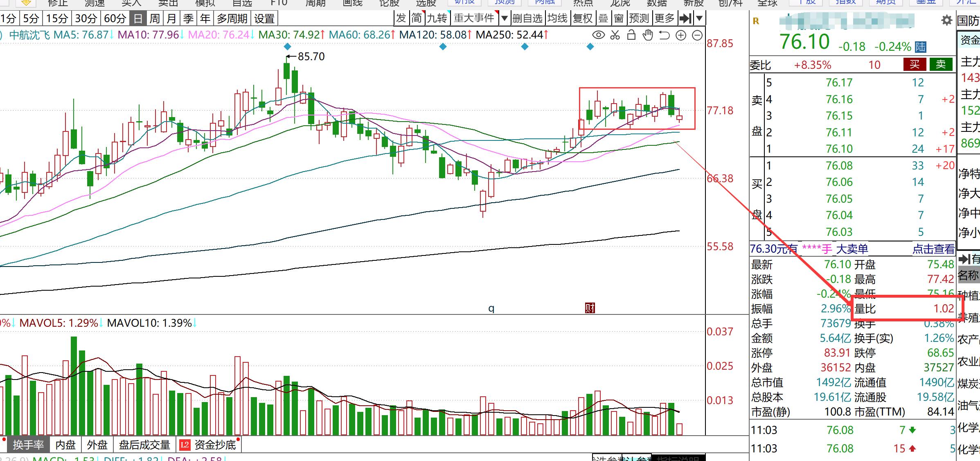Click the jump-to-end arrow icon
This screenshot has height=461, width=980.
click(685, 18)
